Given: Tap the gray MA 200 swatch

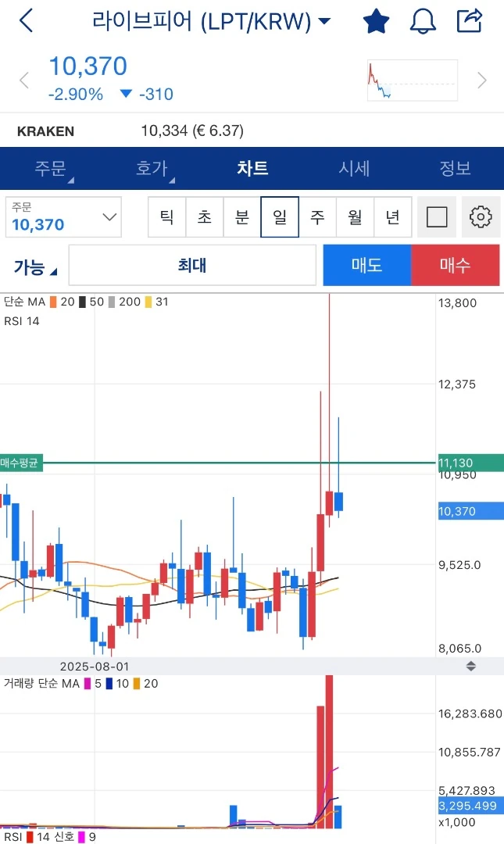Looking at the screenshot, I should point(112,302).
